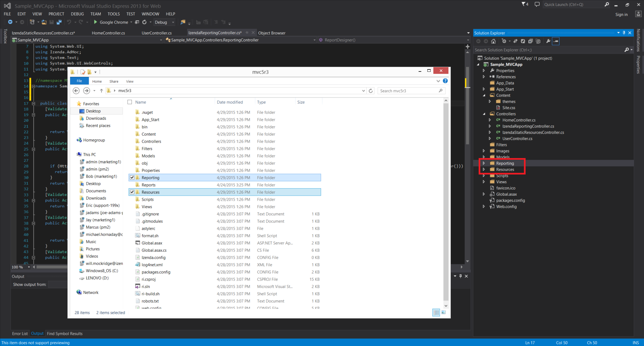Click the Collapse All icon in Solution Explorer
The height and width of the screenshot is (346, 644).
tap(530, 41)
